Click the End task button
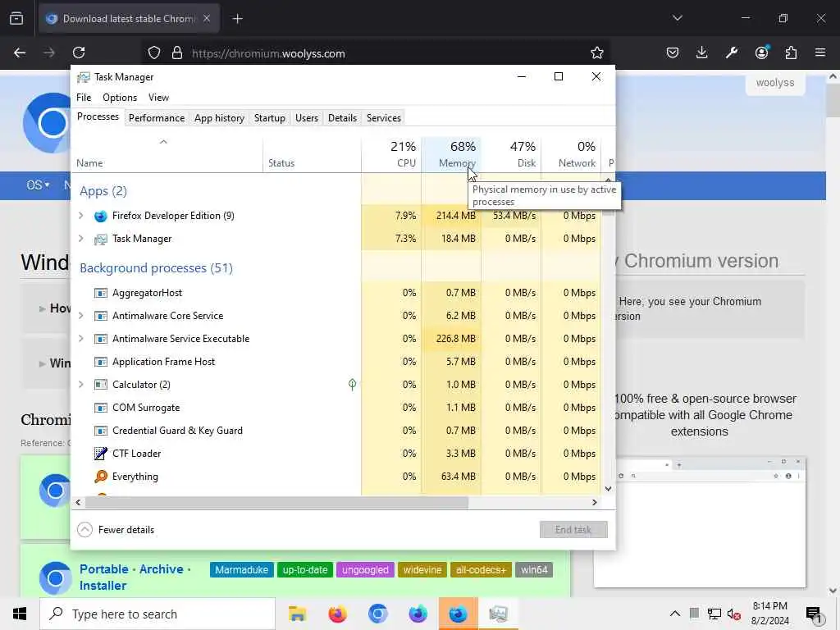840x630 pixels. pyautogui.click(x=573, y=530)
